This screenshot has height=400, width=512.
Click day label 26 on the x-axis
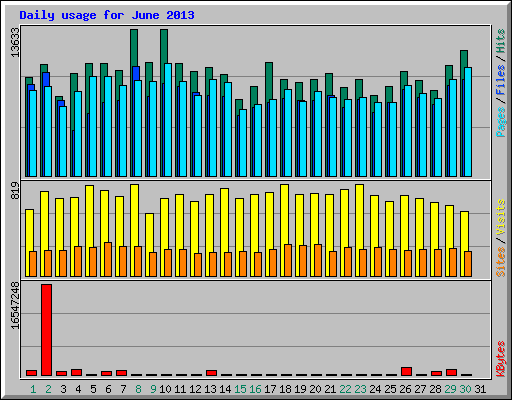point(405,389)
